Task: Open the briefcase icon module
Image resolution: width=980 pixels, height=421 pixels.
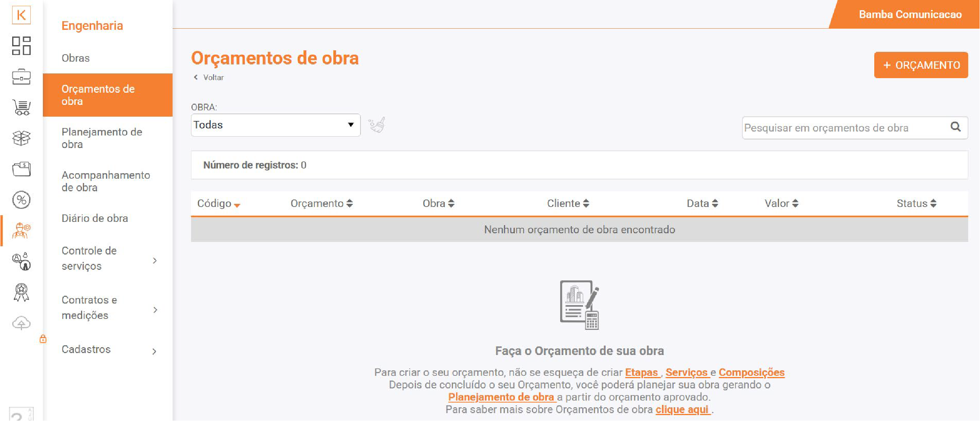Action: [x=21, y=77]
